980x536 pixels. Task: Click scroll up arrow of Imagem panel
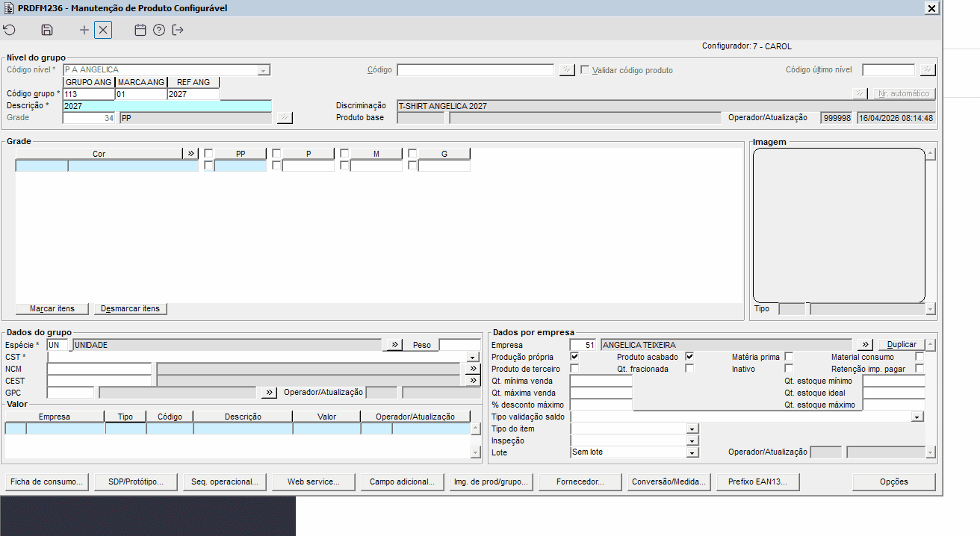(x=930, y=154)
